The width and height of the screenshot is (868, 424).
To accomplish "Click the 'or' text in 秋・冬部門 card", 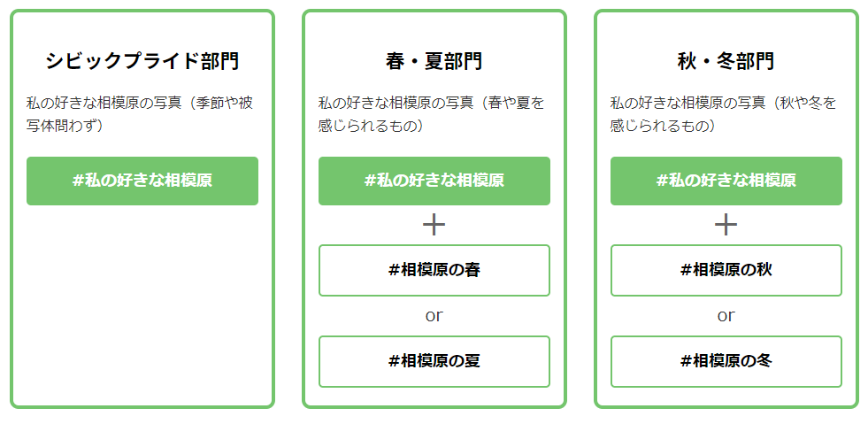I will 726,315.
